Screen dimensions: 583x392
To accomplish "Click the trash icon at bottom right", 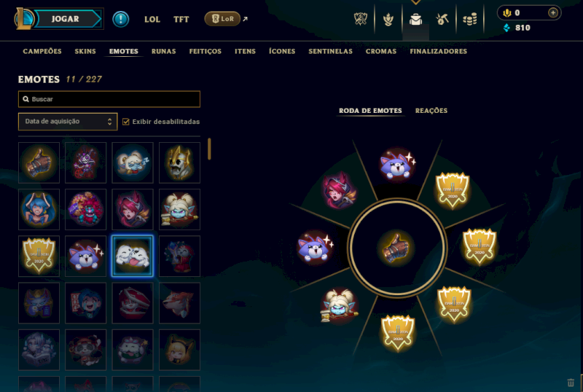I will [x=571, y=383].
